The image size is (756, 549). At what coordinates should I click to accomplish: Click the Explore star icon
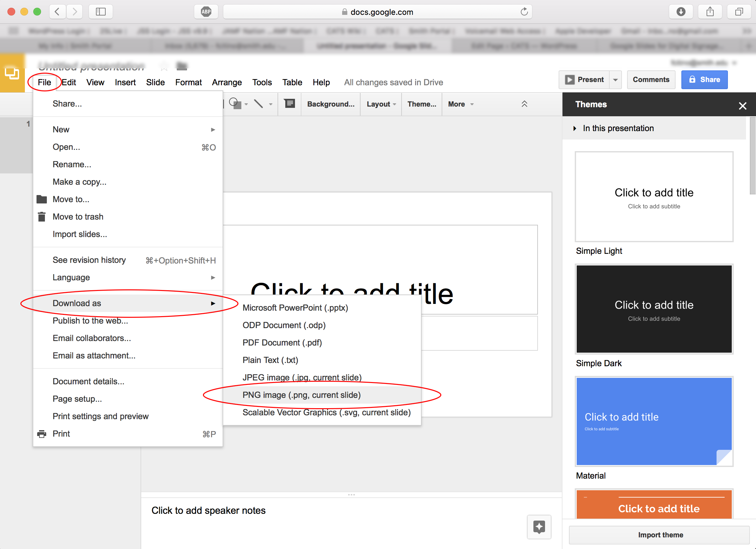[x=539, y=527]
